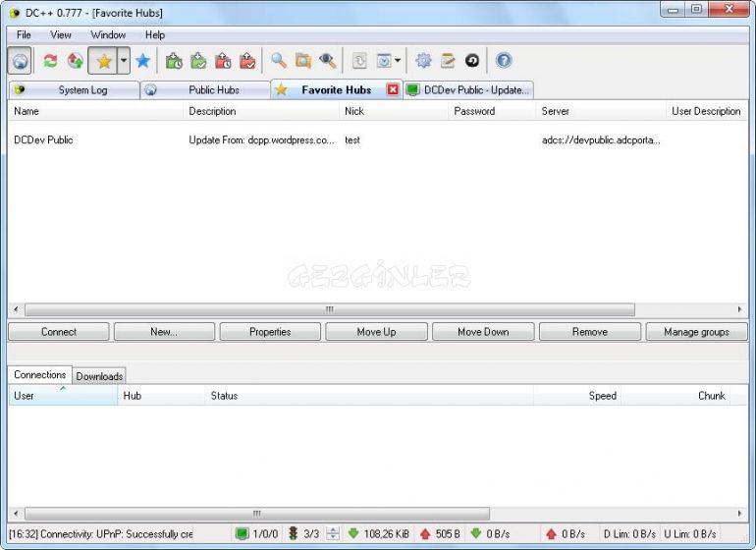Select the Favorite Hubs tab

click(337, 89)
